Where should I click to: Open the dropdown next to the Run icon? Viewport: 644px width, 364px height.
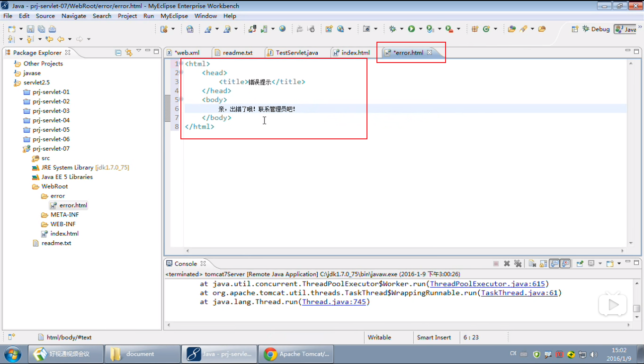(420, 29)
